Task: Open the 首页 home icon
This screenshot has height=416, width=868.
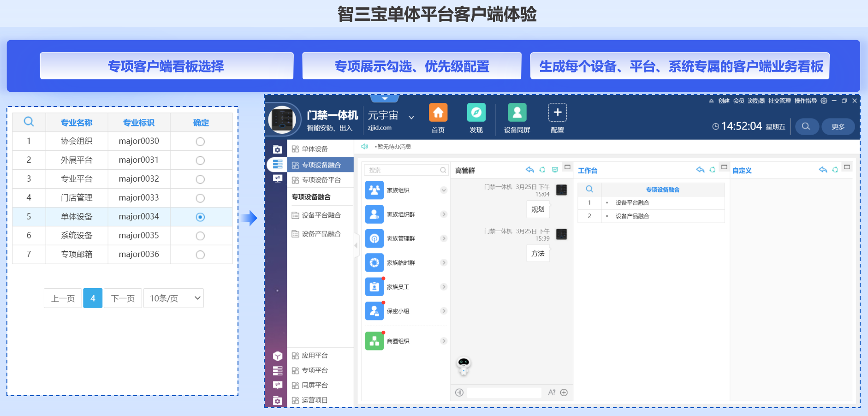Action: pyautogui.click(x=438, y=113)
